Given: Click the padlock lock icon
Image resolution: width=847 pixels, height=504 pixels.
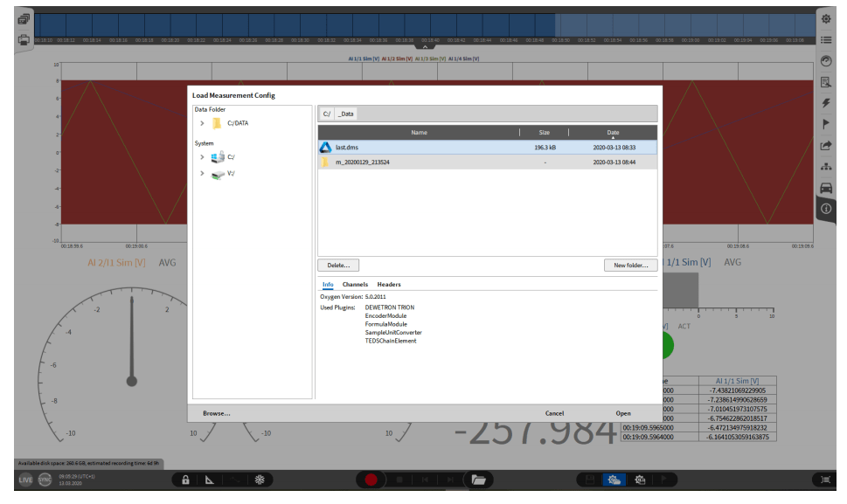Looking at the screenshot, I should [185, 480].
